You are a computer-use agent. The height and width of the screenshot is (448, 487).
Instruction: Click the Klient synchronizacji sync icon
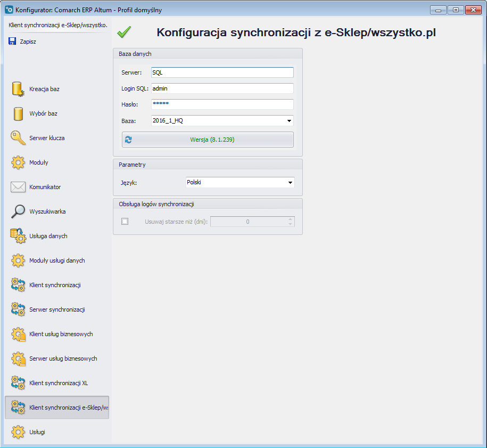[18, 285]
